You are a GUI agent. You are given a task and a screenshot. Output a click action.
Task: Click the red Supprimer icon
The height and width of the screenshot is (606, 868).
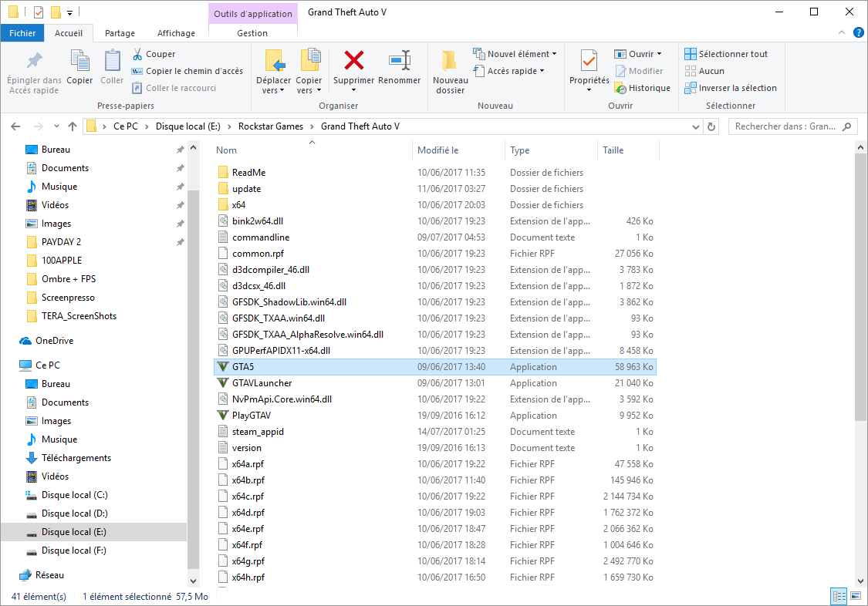[353, 60]
